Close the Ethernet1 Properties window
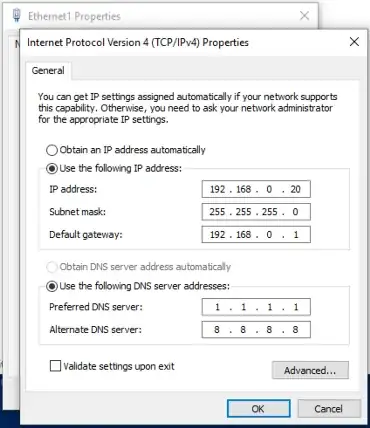Viewport: 370px width, 428px height. (x=304, y=15)
